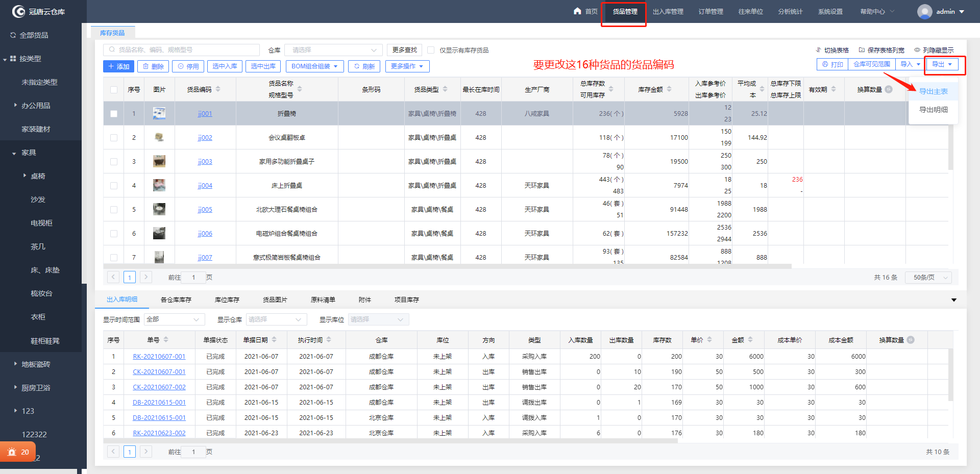980x474 pixels.
Task: Expand the 办公用品 tree node
Action: [x=16, y=105]
